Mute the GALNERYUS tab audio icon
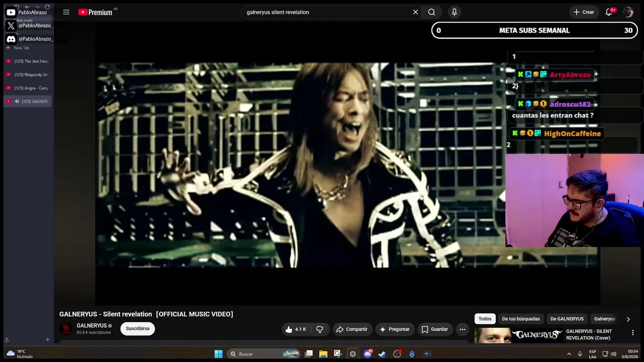Viewport: 644px width, 362px height. [x=17, y=102]
